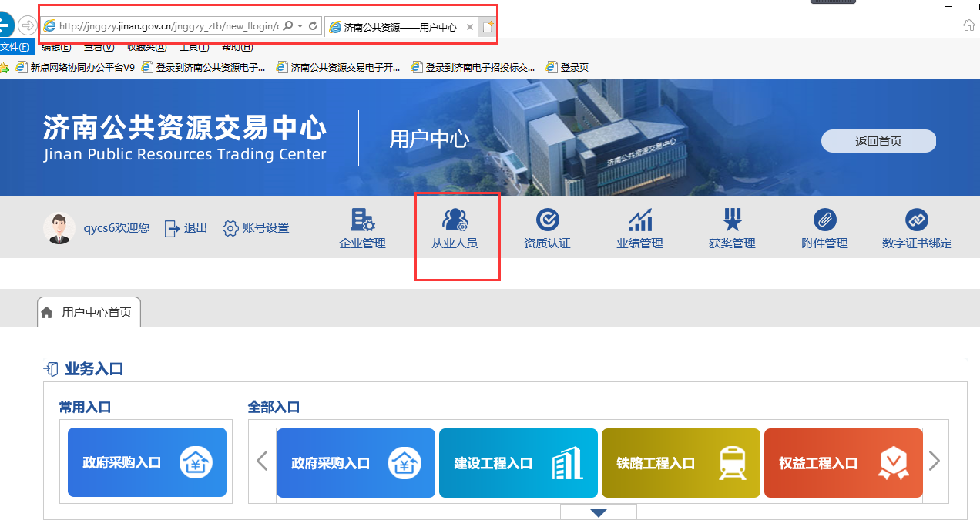Open the 收藏夹 menu in menu bar
The height and width of the screenshot is (527, 980).
[146, 48]
